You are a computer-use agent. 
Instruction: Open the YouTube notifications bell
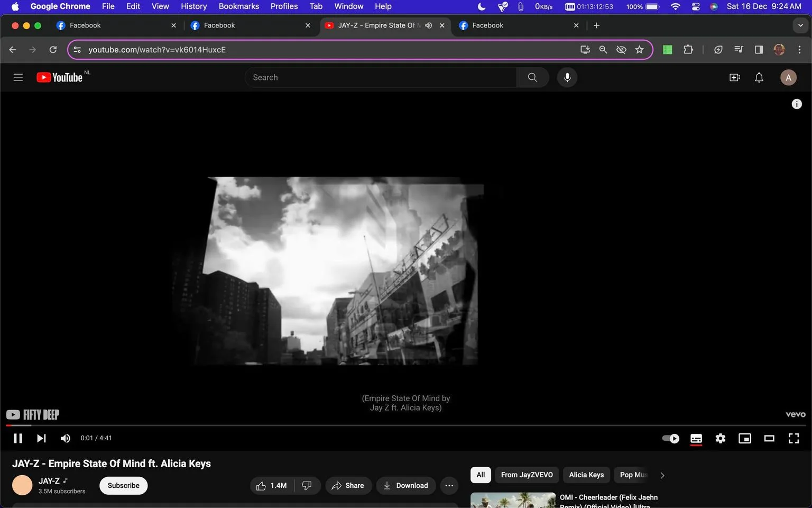coord(759,77)
